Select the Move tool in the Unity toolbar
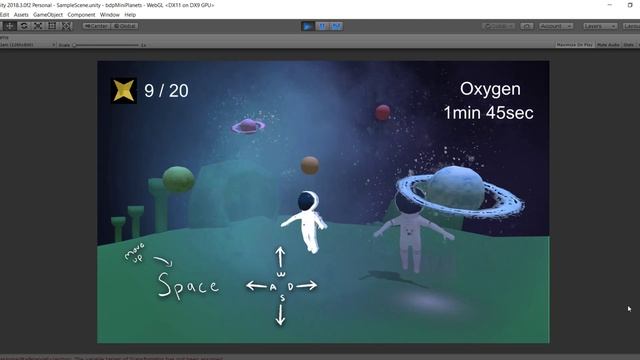The width and height of the screenshot is (640, 360). pos(9,26)
